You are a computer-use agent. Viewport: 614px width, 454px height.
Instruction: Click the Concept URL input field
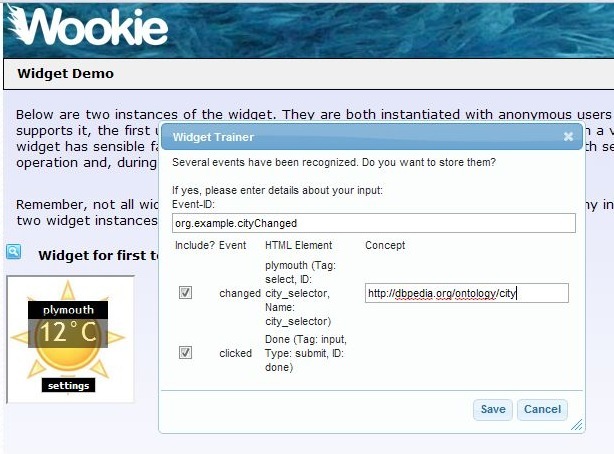(x=467, y=293)
